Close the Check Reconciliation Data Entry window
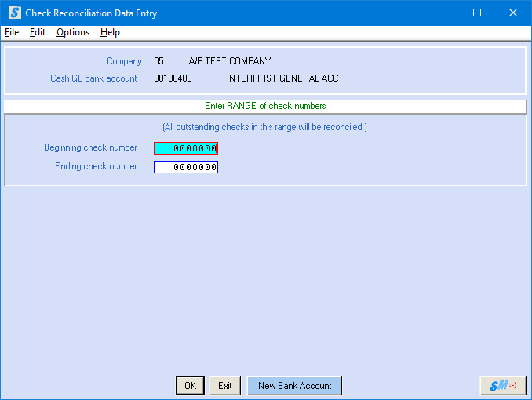The width and height of the screenshot is (532, 400). 513,13
